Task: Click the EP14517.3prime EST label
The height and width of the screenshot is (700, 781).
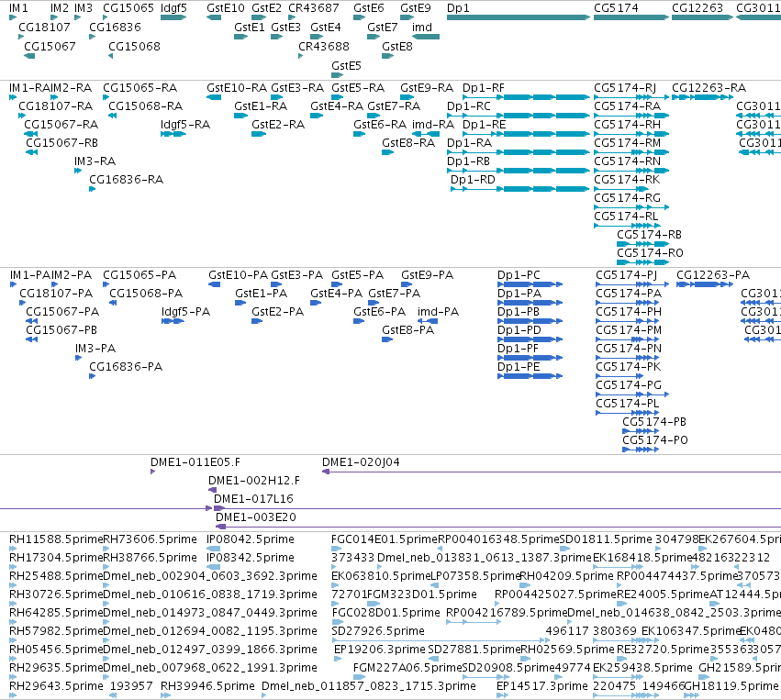Action: coord(541,686)
